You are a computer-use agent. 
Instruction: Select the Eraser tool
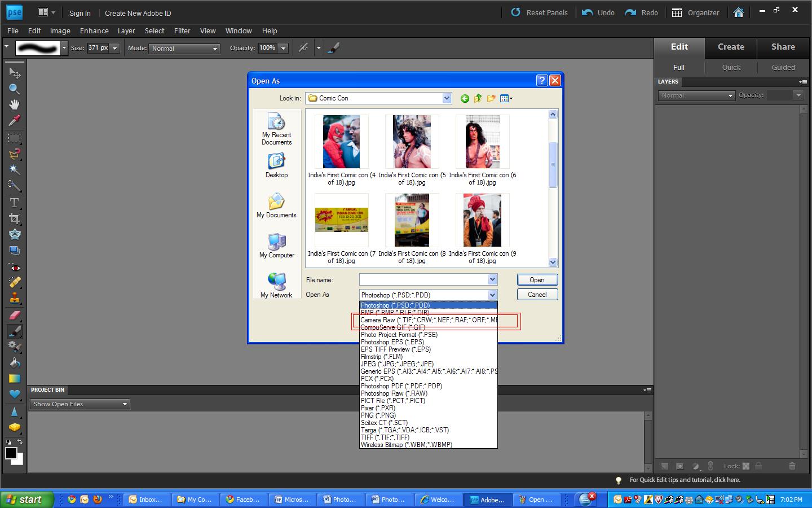[15, 316]
